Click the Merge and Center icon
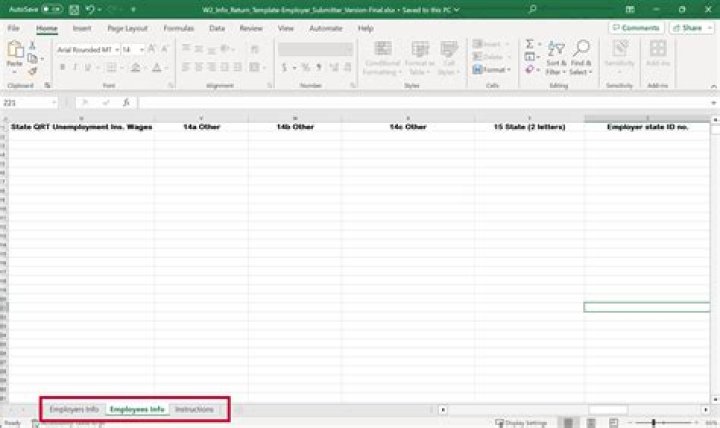This screenshot has height=428, width=720. (x=254, y=68)
